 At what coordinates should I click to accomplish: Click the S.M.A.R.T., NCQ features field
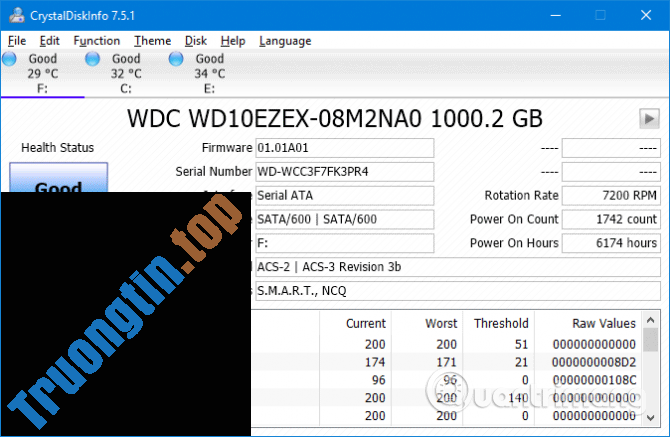(458, 291)
